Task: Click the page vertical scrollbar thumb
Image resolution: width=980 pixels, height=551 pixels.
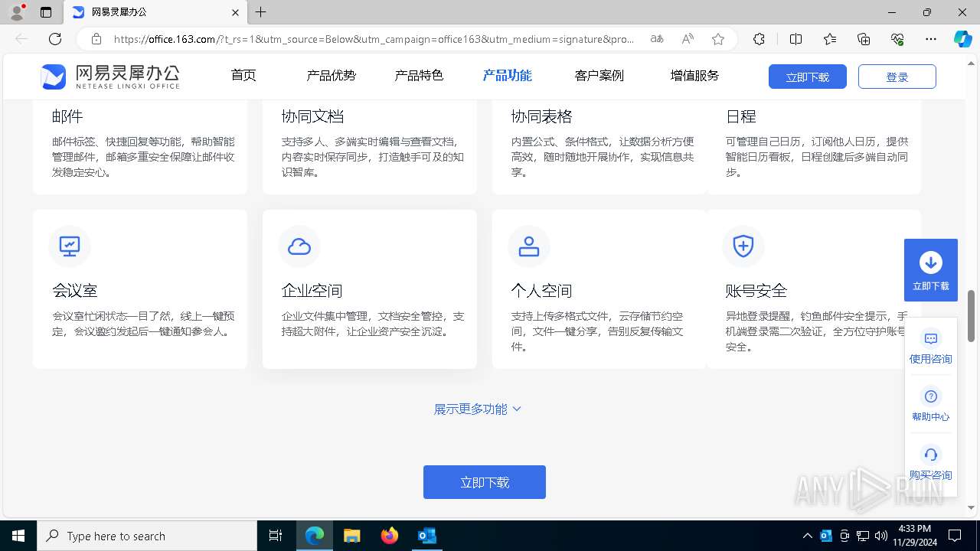Action: tap(971, 315)
